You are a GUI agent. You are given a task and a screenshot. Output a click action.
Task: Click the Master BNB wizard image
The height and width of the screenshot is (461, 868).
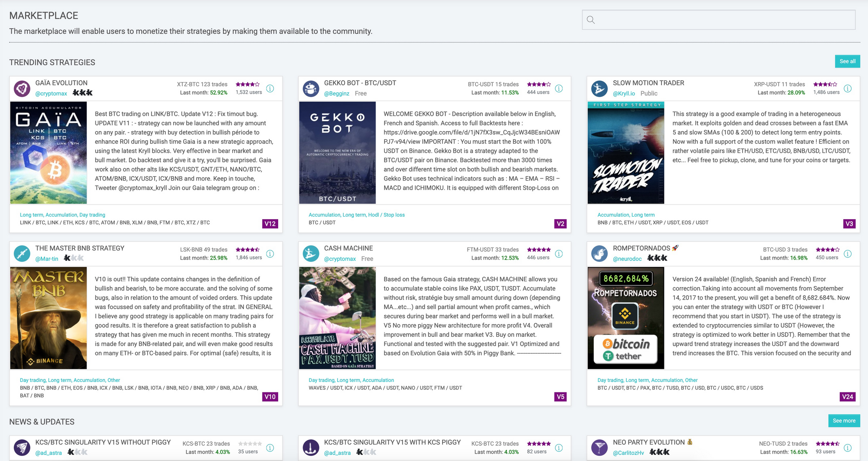(49, 318)
